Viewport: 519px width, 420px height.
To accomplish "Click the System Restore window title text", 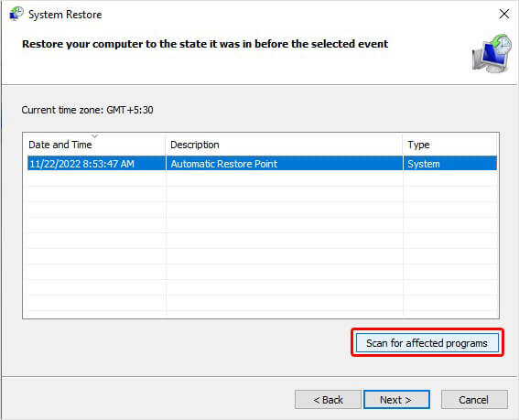I will tap(65, 15).
